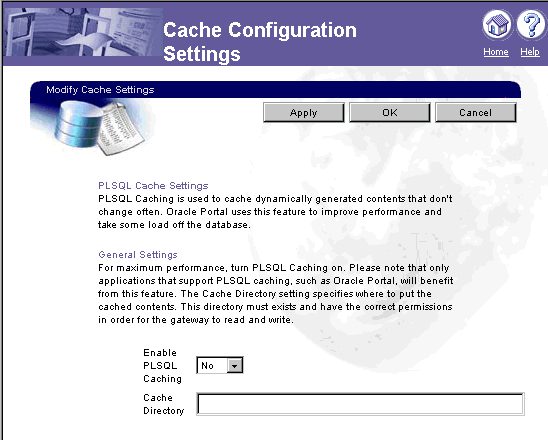Click the Enable PLSQL Caching label
Viewport: 548px width, 440px height.
(x=162, y=366)
